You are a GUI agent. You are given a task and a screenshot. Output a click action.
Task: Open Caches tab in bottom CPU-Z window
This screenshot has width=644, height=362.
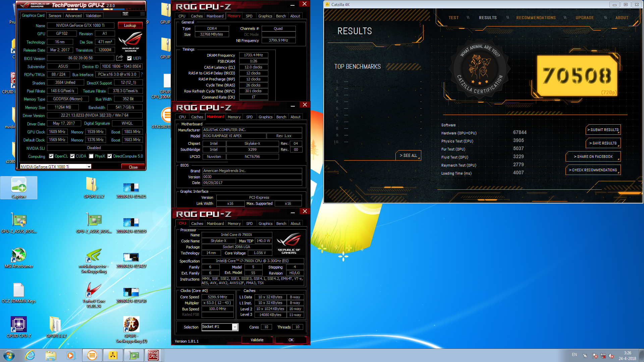coord(197,224)
